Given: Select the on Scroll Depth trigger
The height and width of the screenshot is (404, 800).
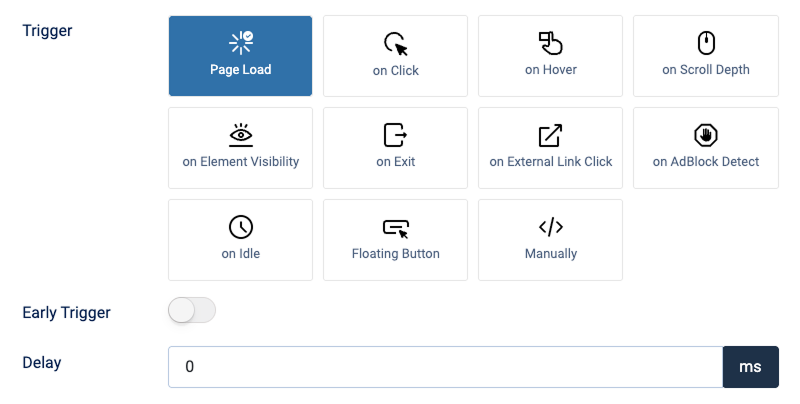Looking at the screenshot, I should 706,56.
